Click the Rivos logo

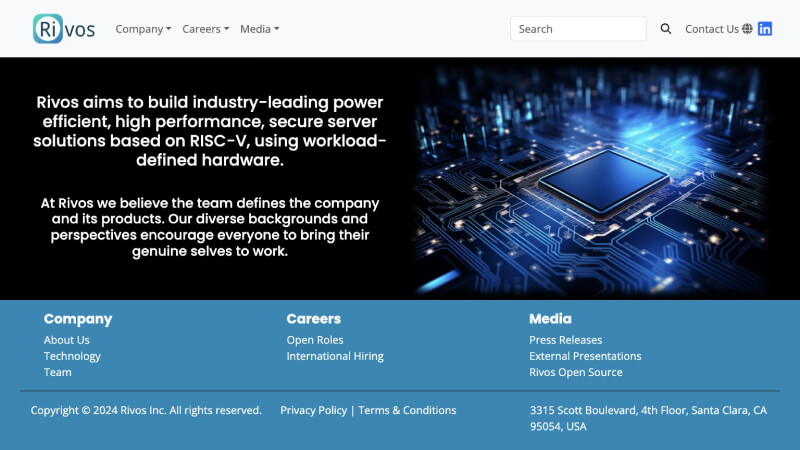[x=64, y=29]
